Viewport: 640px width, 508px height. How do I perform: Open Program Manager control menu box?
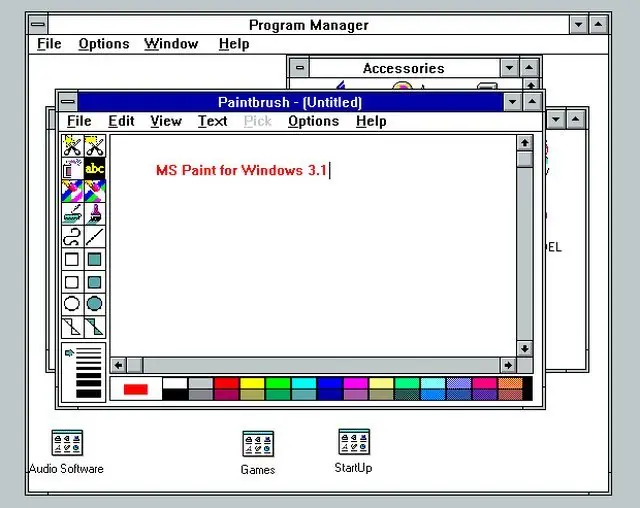coord(38,24)
